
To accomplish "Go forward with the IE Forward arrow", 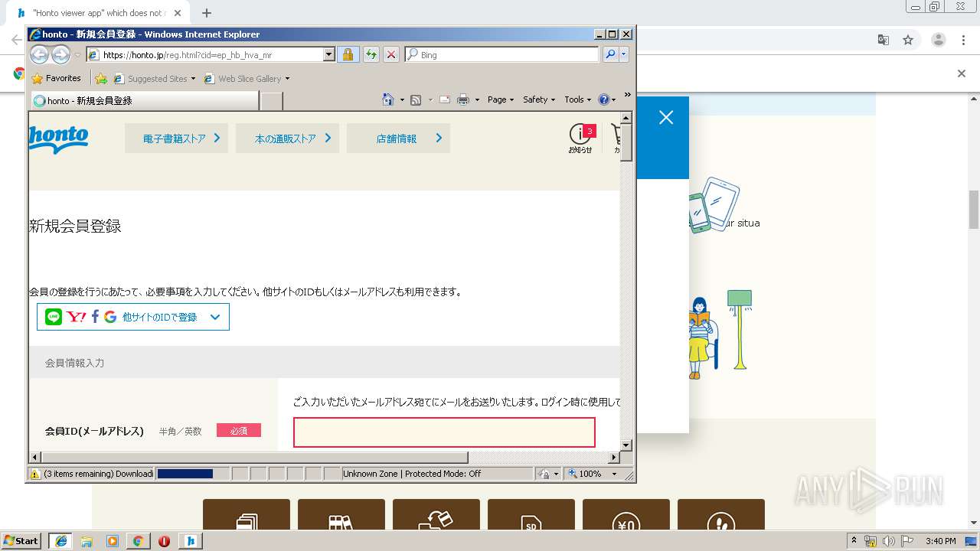I will point(60,54).
